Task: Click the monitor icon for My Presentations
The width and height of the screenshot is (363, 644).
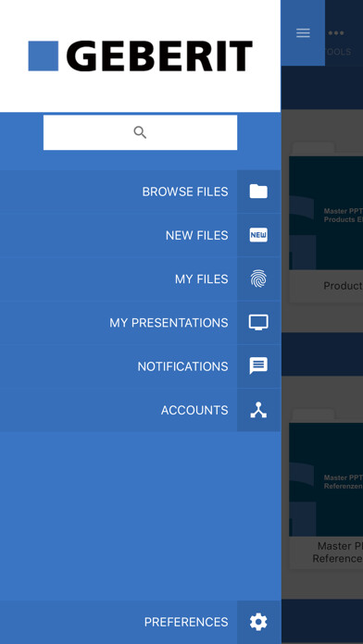Action: tap(258, 323)
